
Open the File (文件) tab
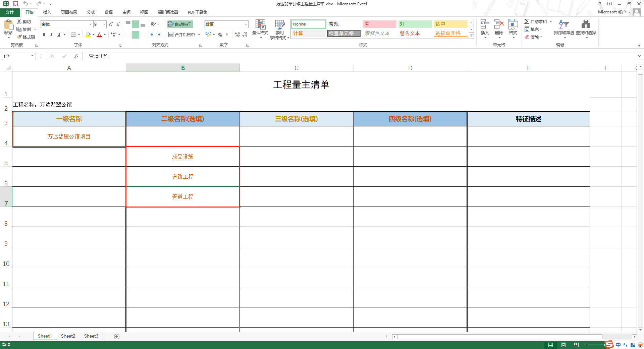[10, 12]
